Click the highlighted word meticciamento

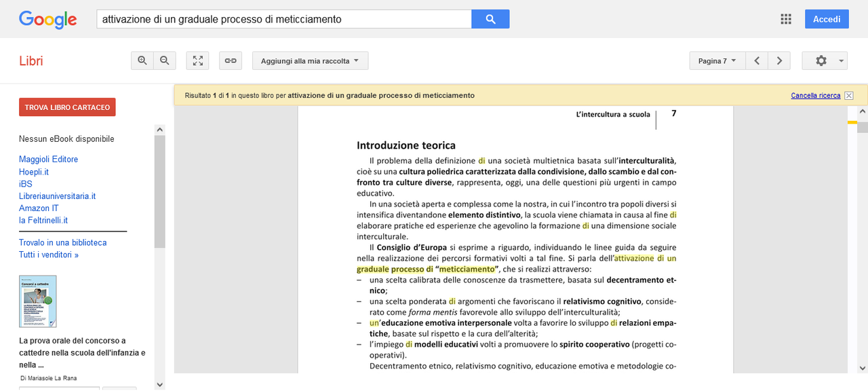(467, 269)
